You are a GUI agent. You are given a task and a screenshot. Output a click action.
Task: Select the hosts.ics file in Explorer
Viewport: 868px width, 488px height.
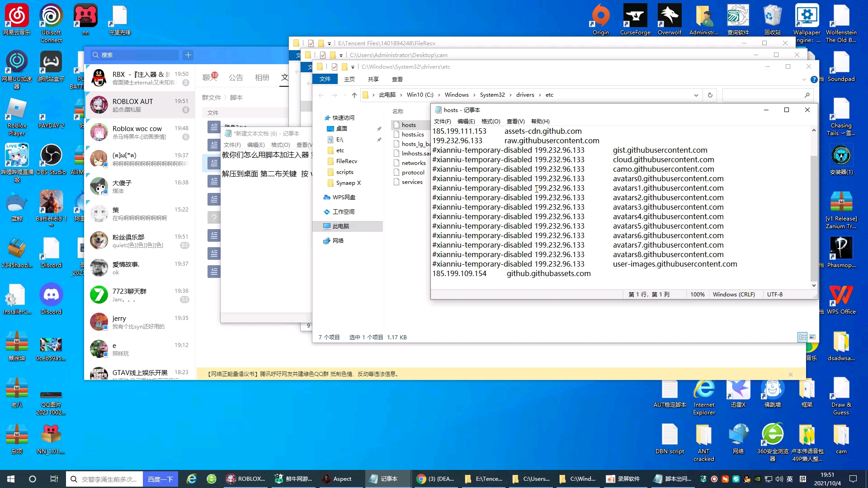point(412,135)
